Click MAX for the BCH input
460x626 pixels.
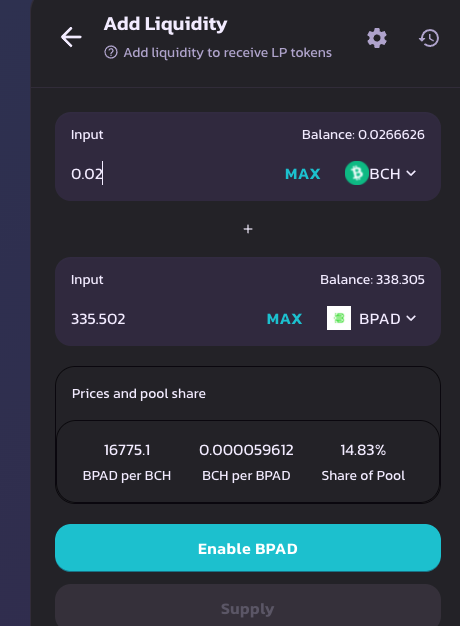(303, 174)
